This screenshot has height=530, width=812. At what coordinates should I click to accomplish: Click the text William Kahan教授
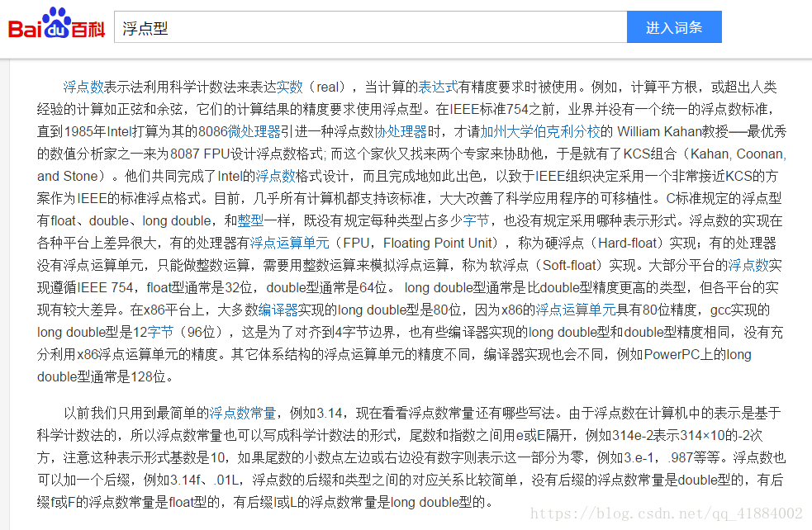coord(672,131)
